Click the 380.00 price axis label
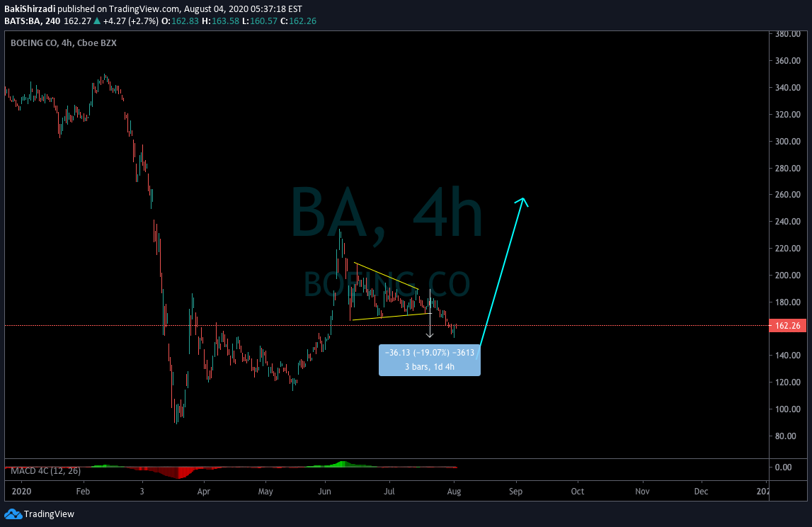This screenshot has height=527, width=812. 788,34
